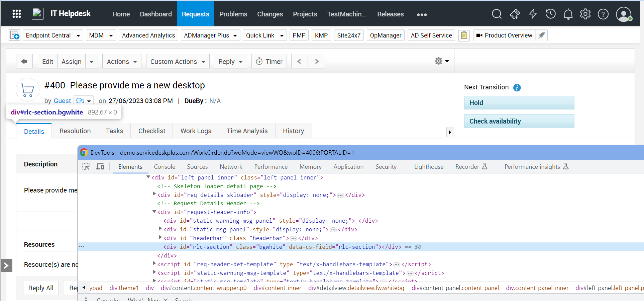Select the rlc-section div in Elements tree
Image resolution: width=644 pixels, height=301 pixels.
pyautogui.click(x=361, y=247)
